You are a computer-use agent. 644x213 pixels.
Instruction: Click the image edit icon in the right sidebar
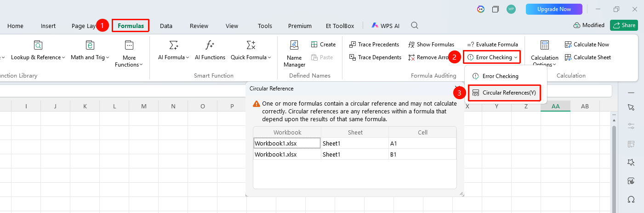click(631, 181)
